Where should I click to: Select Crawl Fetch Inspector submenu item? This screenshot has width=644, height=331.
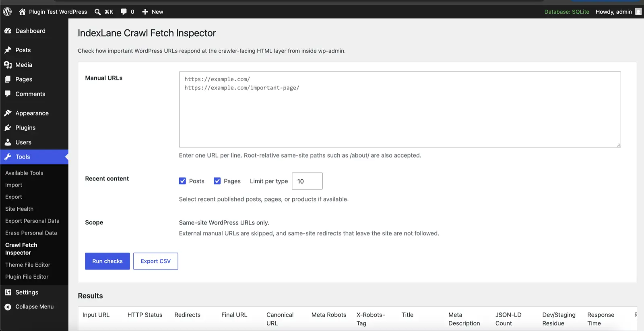[x=21, y=249]
